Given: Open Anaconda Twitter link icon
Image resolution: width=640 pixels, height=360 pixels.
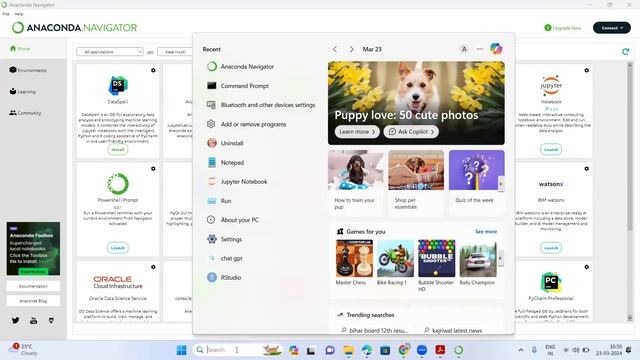Looking at the screenshot, I should click(16, 320).
